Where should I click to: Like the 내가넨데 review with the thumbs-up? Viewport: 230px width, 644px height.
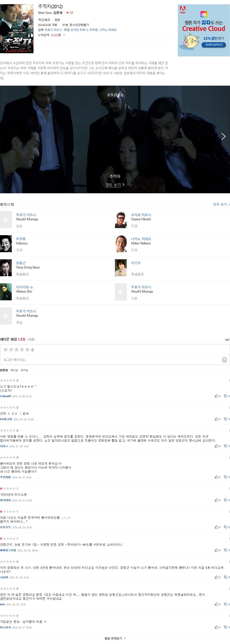tap(217, 500)
